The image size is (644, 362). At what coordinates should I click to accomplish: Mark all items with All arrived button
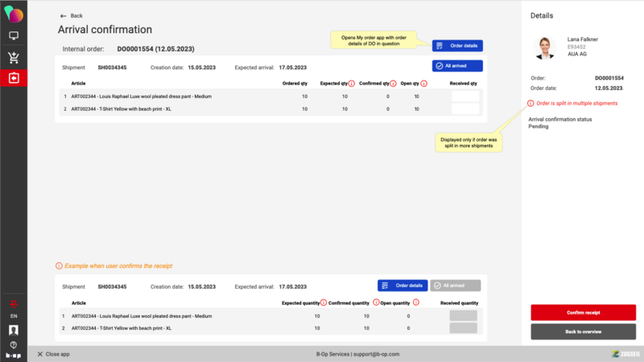(457, 66)
